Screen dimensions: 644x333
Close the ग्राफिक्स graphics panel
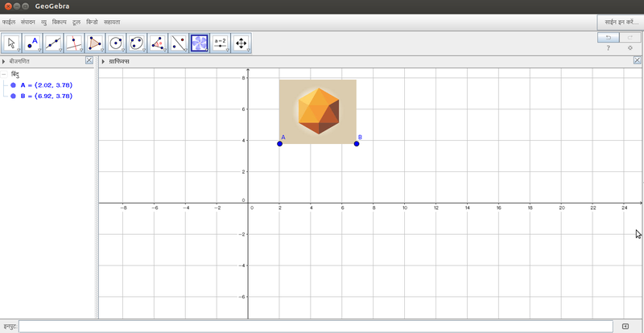pyautogui.click(x=638, y=60)
